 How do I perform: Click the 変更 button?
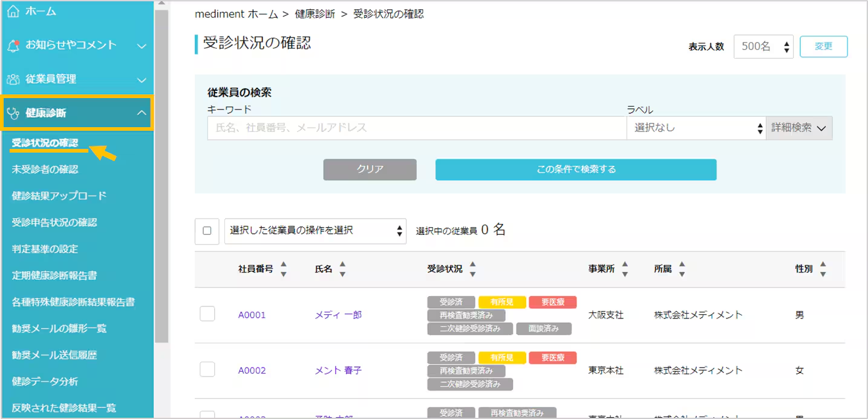pyautogui.click(x=823, y=47)
